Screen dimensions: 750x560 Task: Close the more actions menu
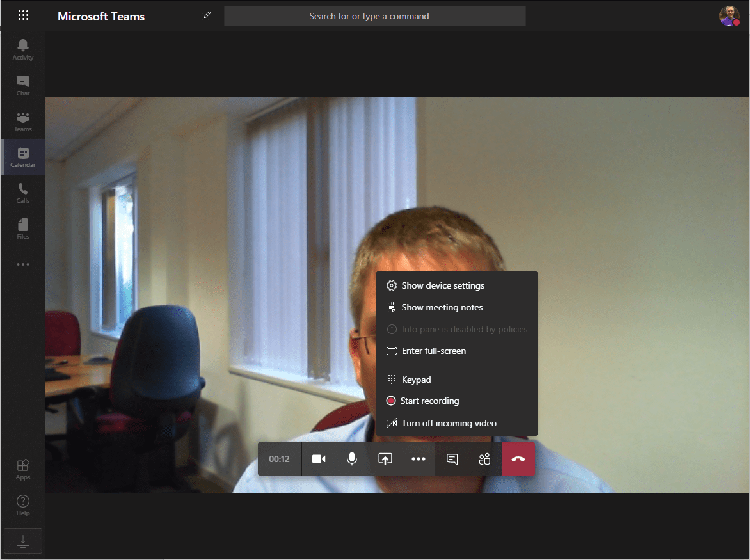pyautogui.click(x=419, y=459)
